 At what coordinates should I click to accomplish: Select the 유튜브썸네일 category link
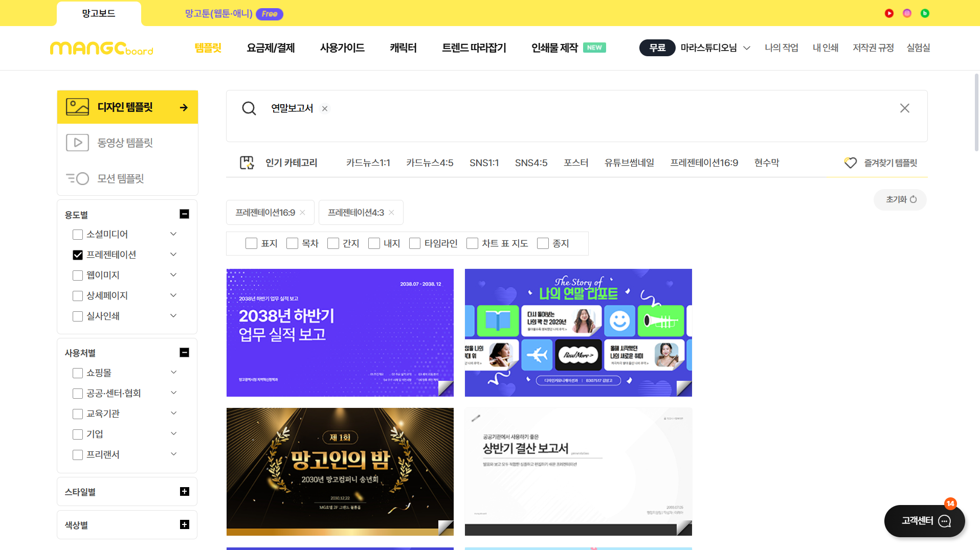(x=629, y=163)
